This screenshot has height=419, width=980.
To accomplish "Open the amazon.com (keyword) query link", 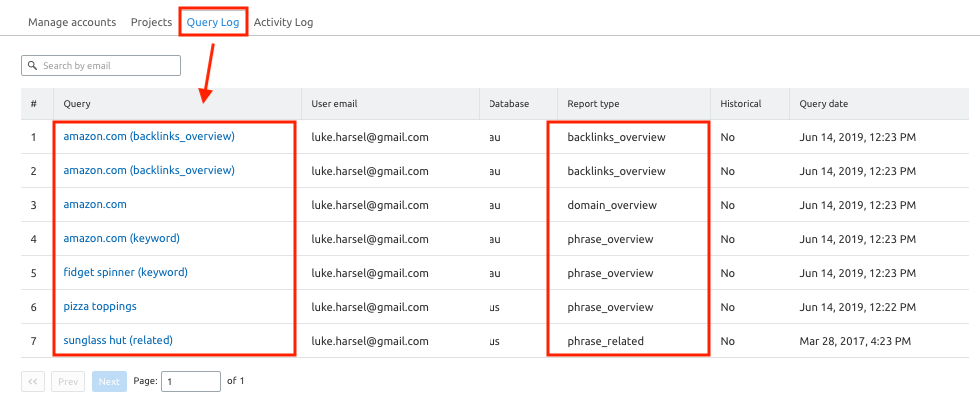I will click(x=121, y=238).
